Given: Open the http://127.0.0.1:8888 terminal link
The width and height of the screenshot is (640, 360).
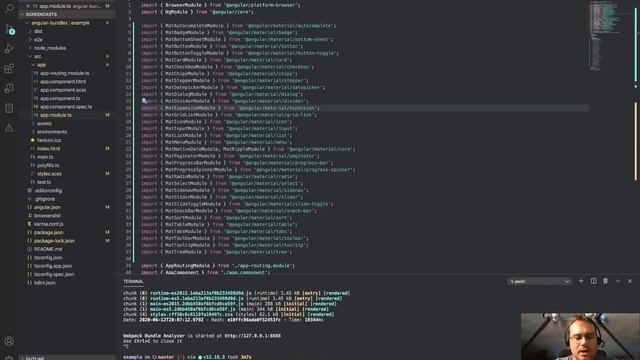Looking at the screenshot, I should [252, 336].
